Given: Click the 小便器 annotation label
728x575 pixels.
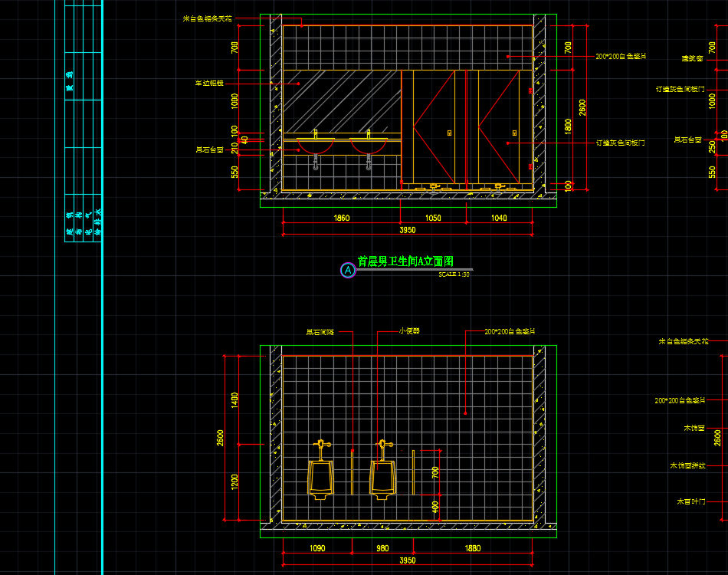Looking at the screenshot, I should [x=409, y=332].
